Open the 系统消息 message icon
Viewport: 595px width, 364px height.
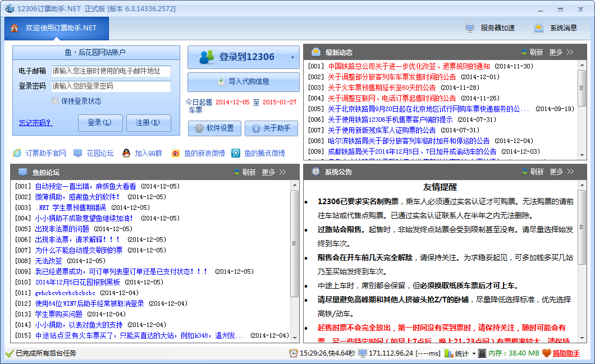[x=539, y=27]
